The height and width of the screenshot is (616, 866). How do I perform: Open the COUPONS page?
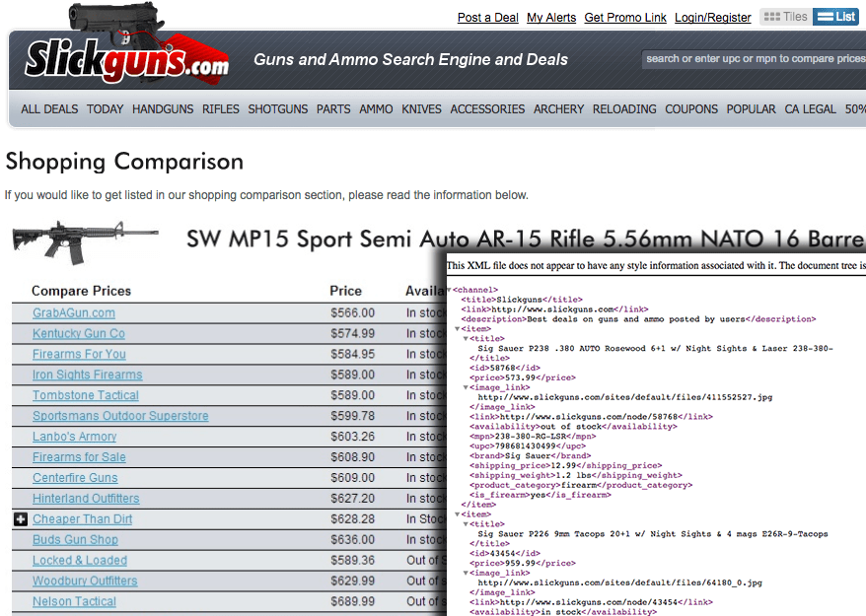pos(691,109)
